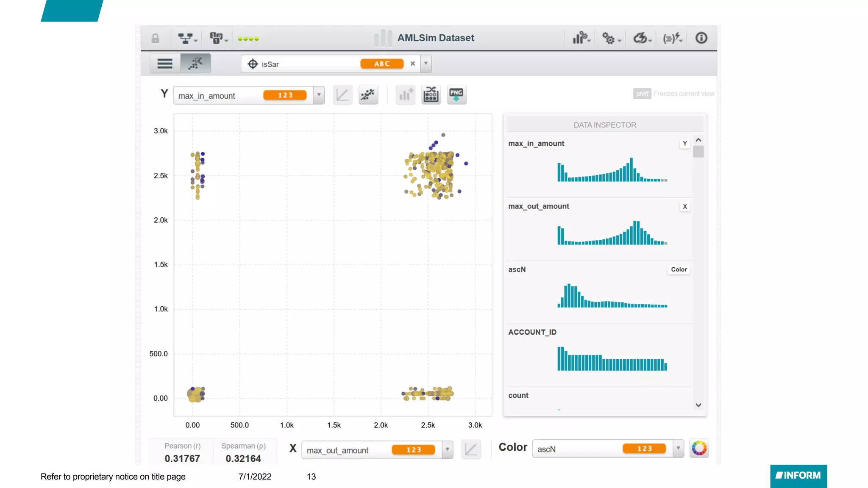The height and width of the screenshot is (488, 868).
Task: Click the chart analytics gear icon
Action: point(581,38)
